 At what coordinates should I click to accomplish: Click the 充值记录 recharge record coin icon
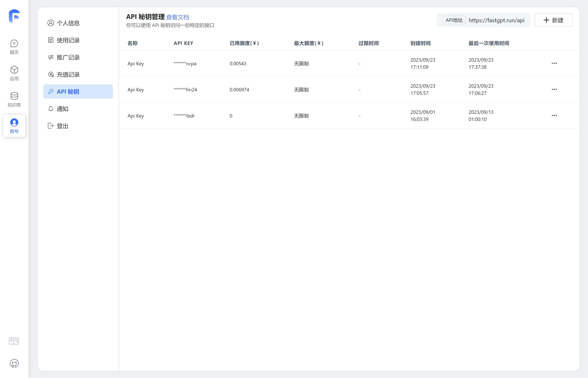(51, 74)
